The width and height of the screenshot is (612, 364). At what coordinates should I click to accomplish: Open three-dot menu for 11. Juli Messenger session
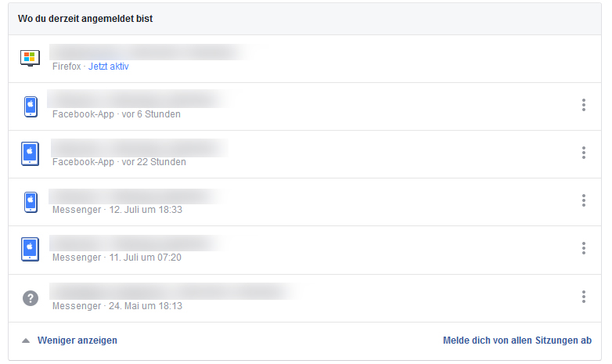[584, 248]
